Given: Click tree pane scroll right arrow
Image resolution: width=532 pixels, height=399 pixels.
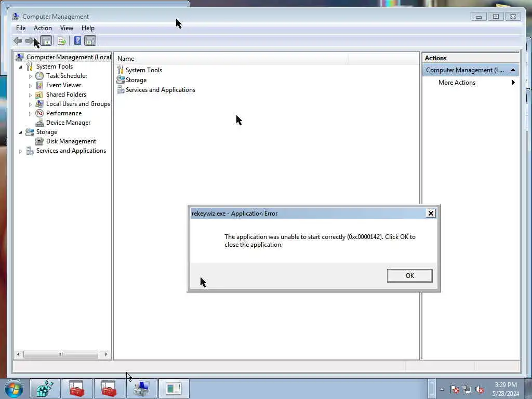Looking at the screenshot, I should tap(106, 354).
